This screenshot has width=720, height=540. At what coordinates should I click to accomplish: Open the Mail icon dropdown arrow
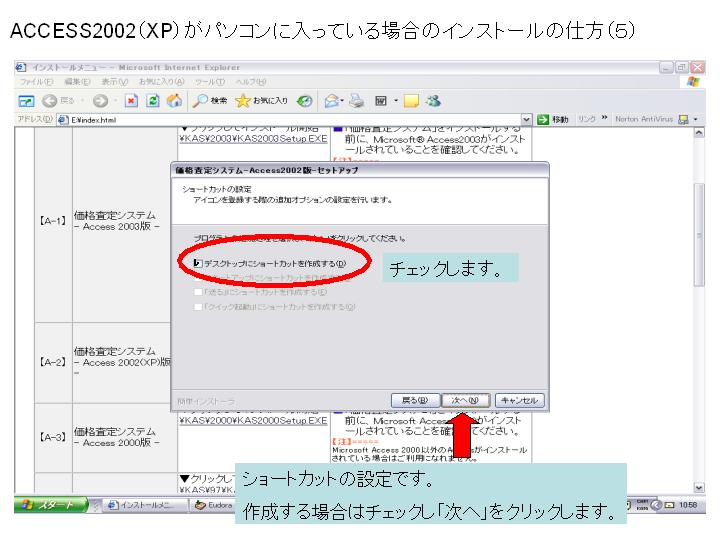[x=342, y=101]
